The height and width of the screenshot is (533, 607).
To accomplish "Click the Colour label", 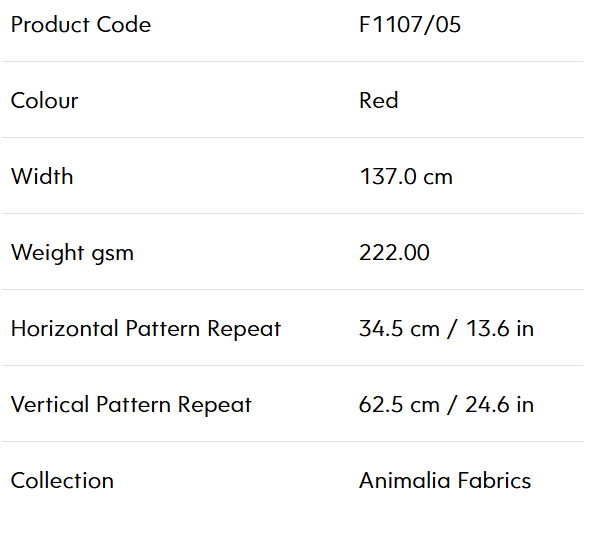I will 45,101.
